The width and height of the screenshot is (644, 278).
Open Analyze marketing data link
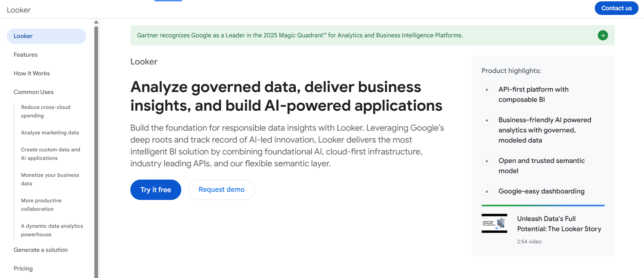[50, 133]
